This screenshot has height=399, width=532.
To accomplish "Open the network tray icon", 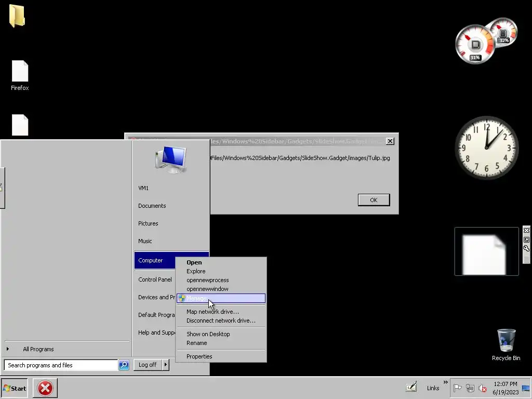I will [470, 388].
